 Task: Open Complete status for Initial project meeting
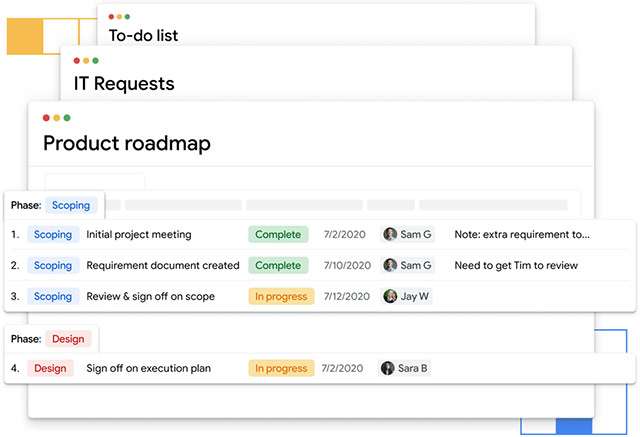pos(278,235)
